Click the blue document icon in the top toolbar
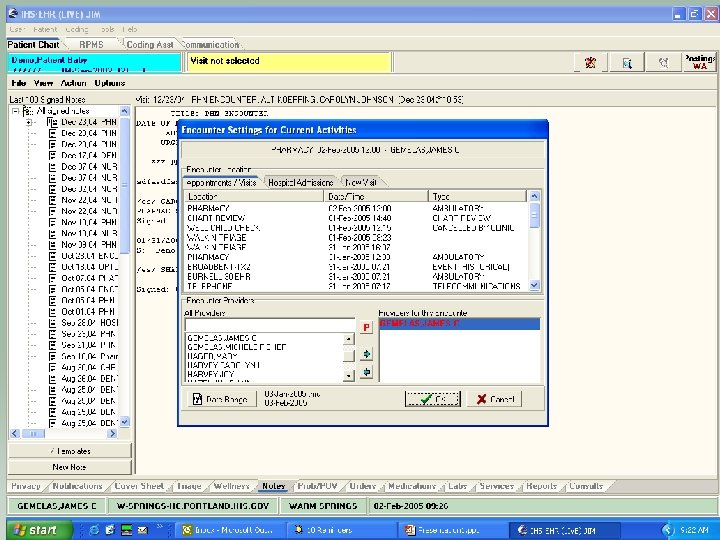Screen dimensions: 720x540 pyautogui.click(x=627, y=62)
